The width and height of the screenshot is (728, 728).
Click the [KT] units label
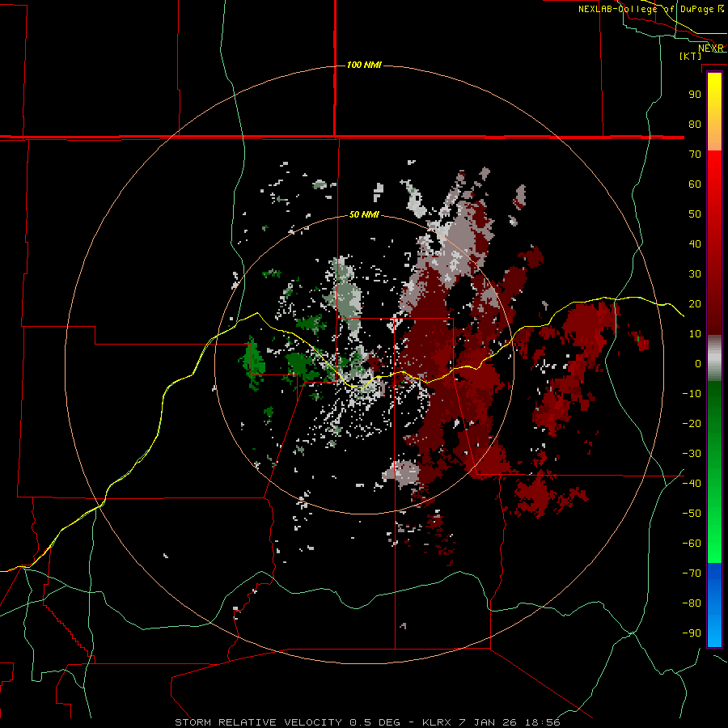(x=690, y=56)
